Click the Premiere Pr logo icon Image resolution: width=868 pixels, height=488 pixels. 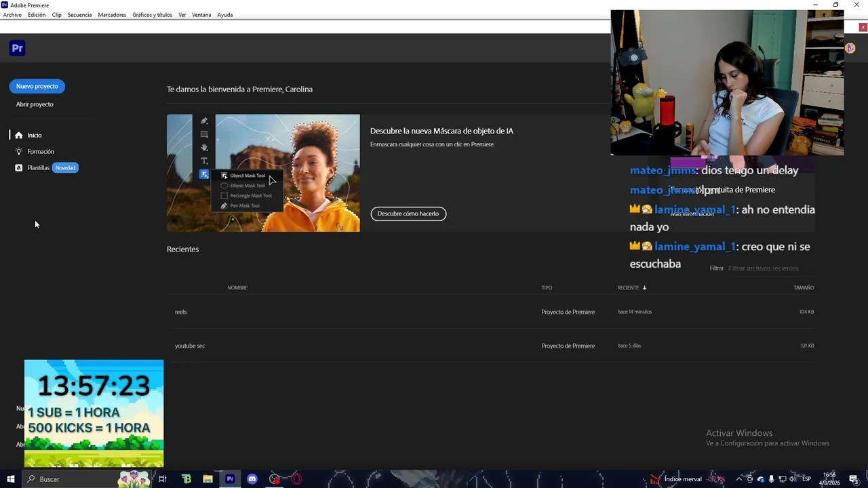(18, 48)
